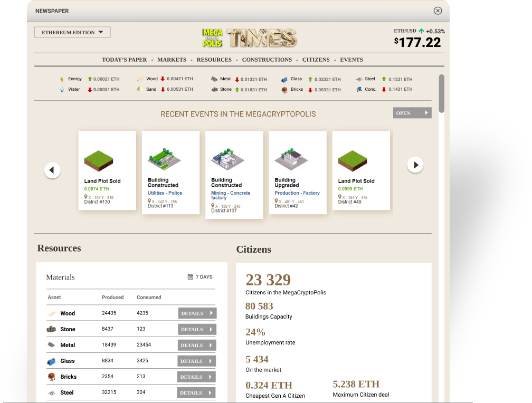Click the 0.324 ETH cheapest citizen value
Screen dimensions: 532x403
pos(269,385)
